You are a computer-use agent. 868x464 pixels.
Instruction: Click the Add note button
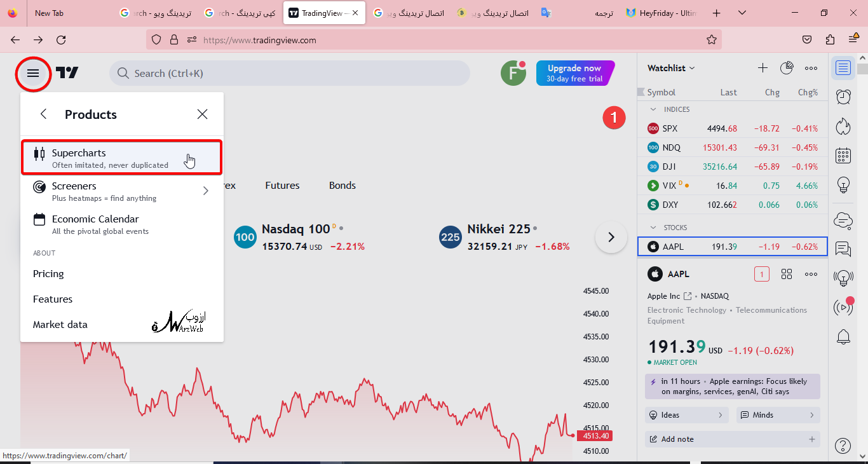tap(733, 439)
